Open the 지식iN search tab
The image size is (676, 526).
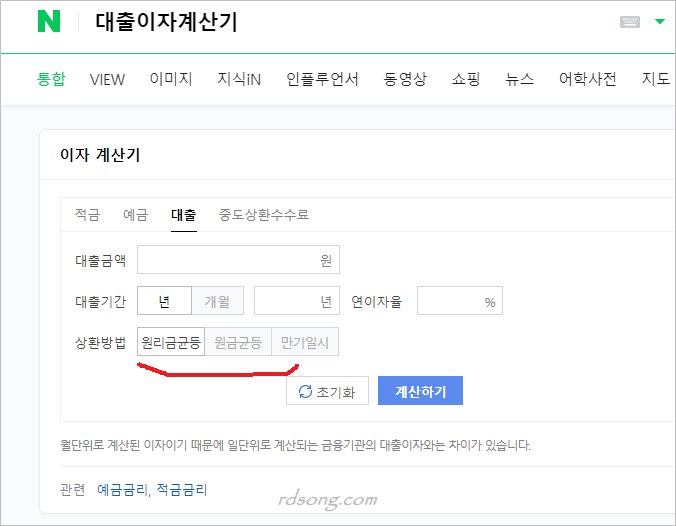[x=239, y=80]
